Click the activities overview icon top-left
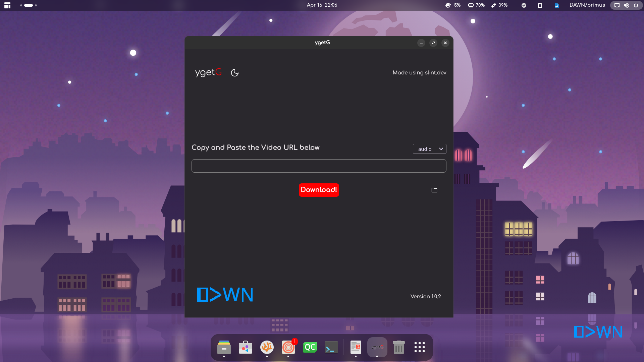The image size is (644, 362). 7,5
